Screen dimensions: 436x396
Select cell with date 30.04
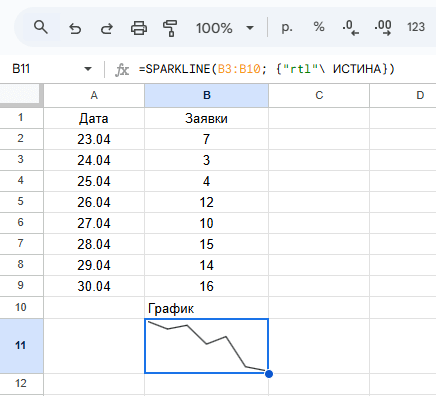tap(94, 286)
